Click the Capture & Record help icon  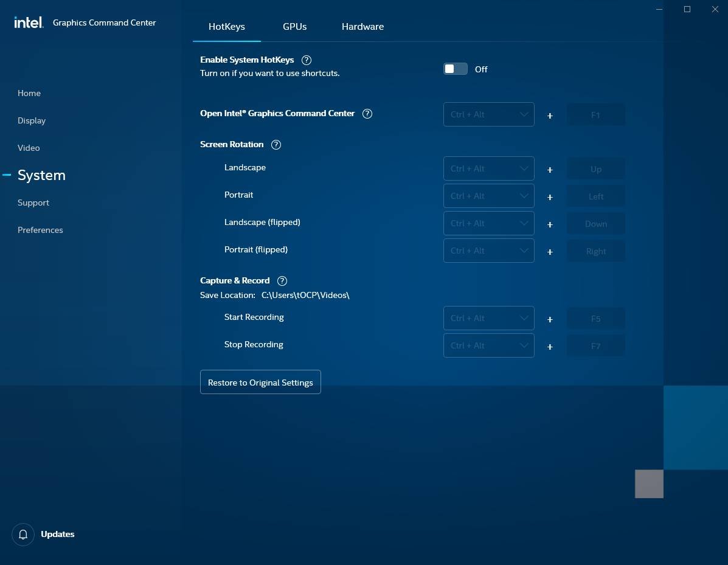coord(282,281)
